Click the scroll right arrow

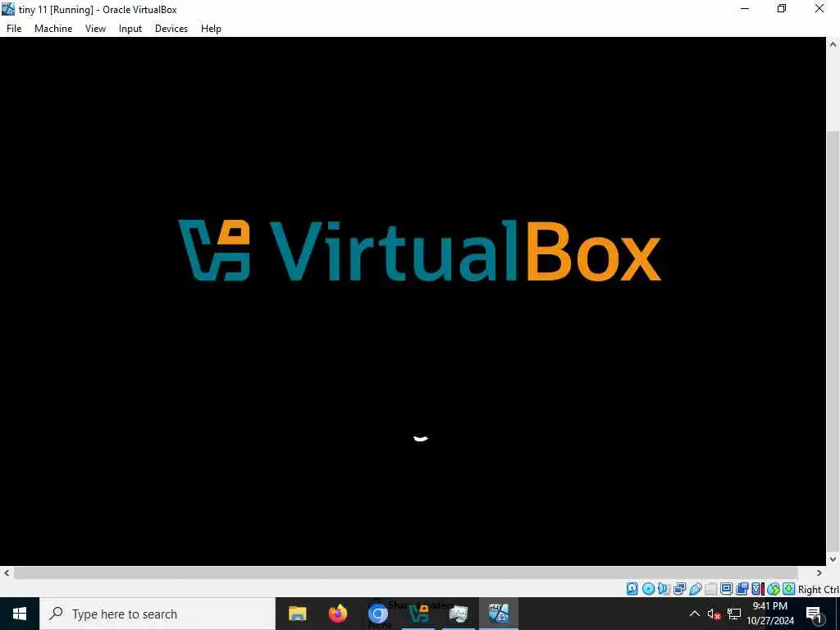point(819,573)
